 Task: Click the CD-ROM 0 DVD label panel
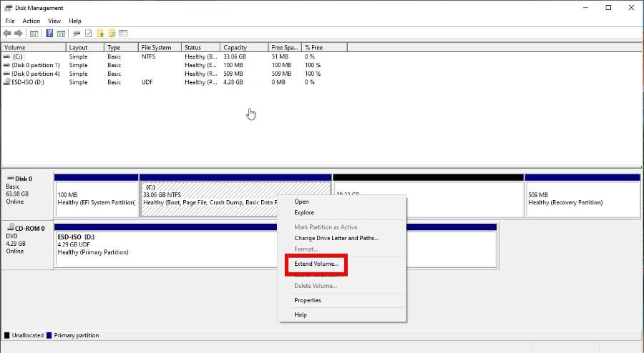point(27,245)
